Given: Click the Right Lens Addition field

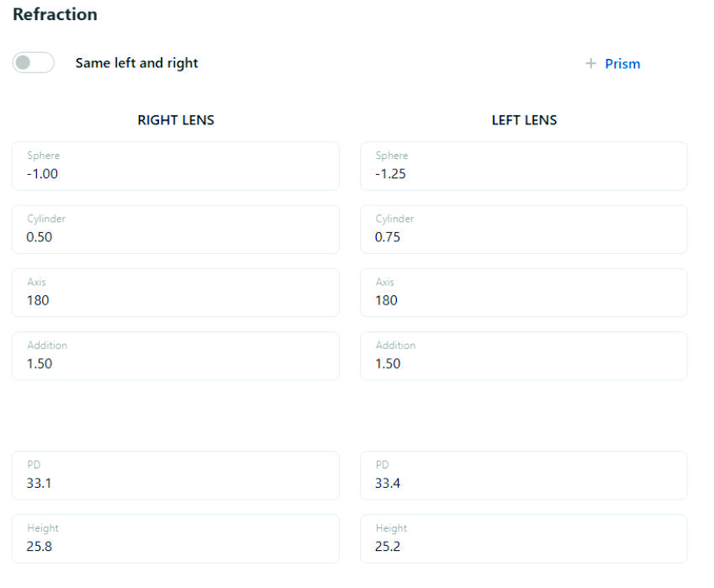Looking at the screenshot, I should click(175, 356).
